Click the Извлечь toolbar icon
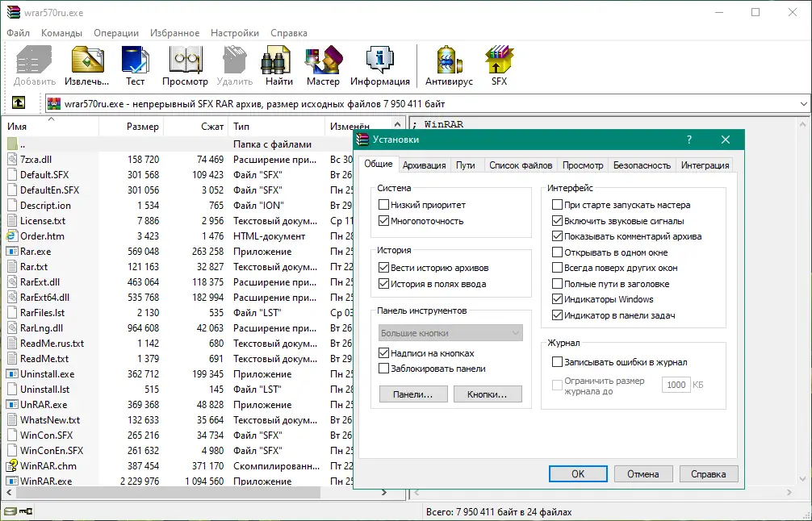812x521 pixels. 86,60
